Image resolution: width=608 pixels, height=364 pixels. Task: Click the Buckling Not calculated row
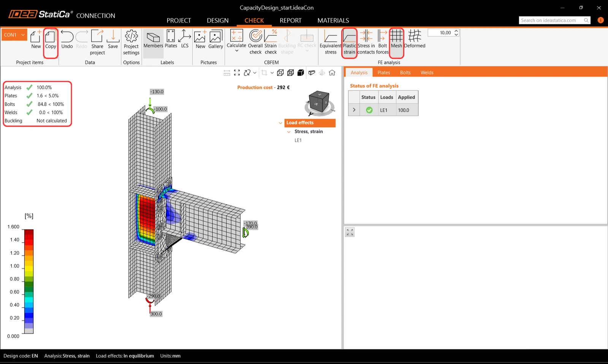pyautogui.click(x=36, y=121)
